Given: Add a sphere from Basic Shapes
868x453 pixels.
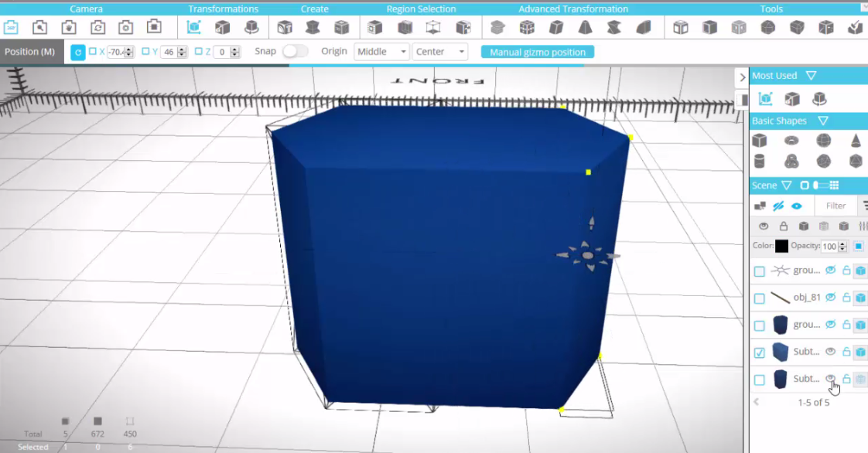Looking at the screenshot, I should point(824,141).
